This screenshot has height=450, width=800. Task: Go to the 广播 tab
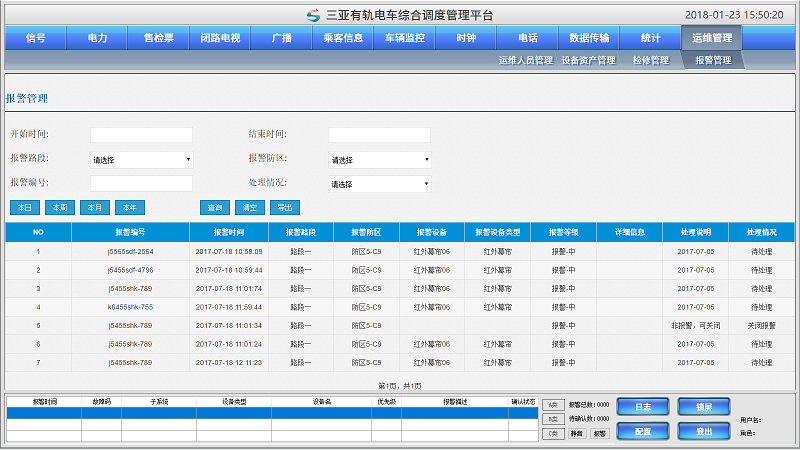tap(281, 38)
